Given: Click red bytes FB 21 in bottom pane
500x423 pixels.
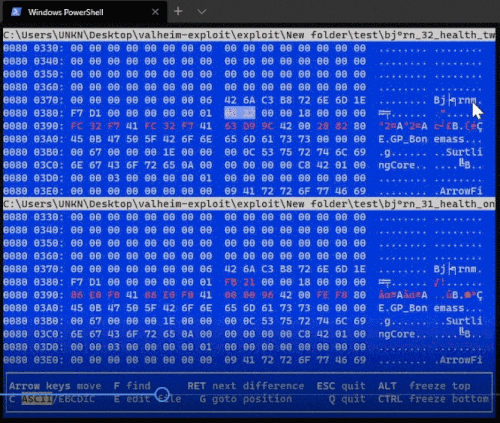Looking at the screenshot, I should coord(240,282).
